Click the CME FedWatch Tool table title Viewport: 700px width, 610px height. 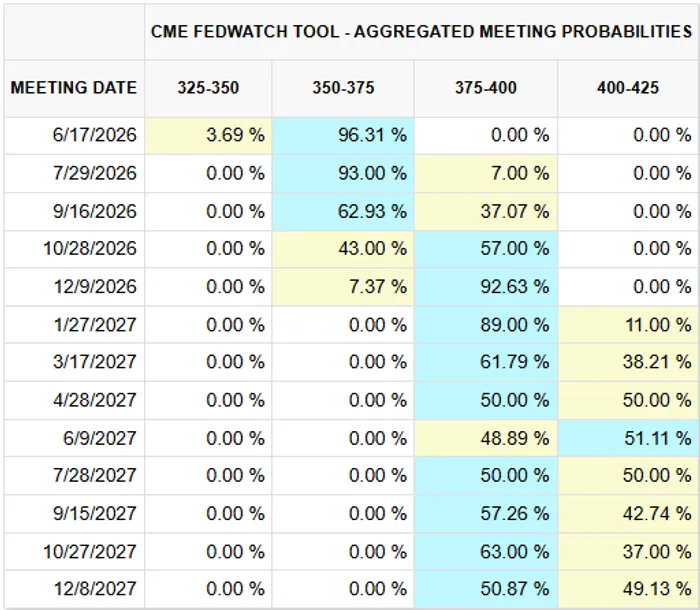421,32
